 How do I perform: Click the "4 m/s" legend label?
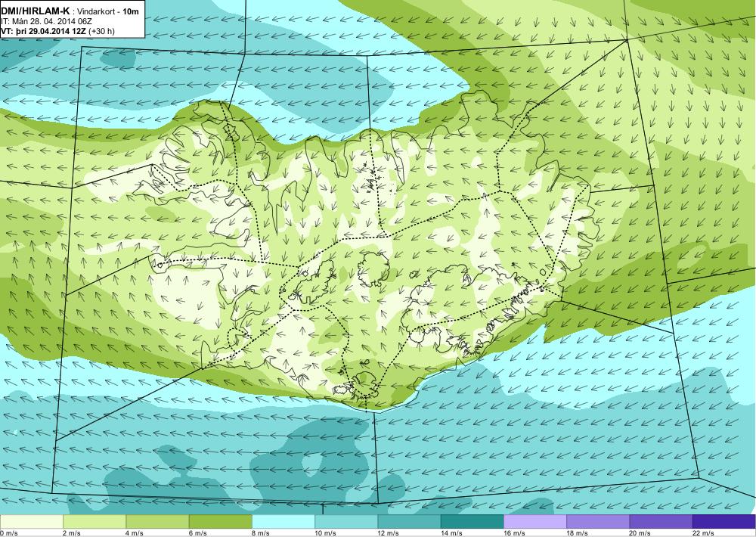pos(135,532)
